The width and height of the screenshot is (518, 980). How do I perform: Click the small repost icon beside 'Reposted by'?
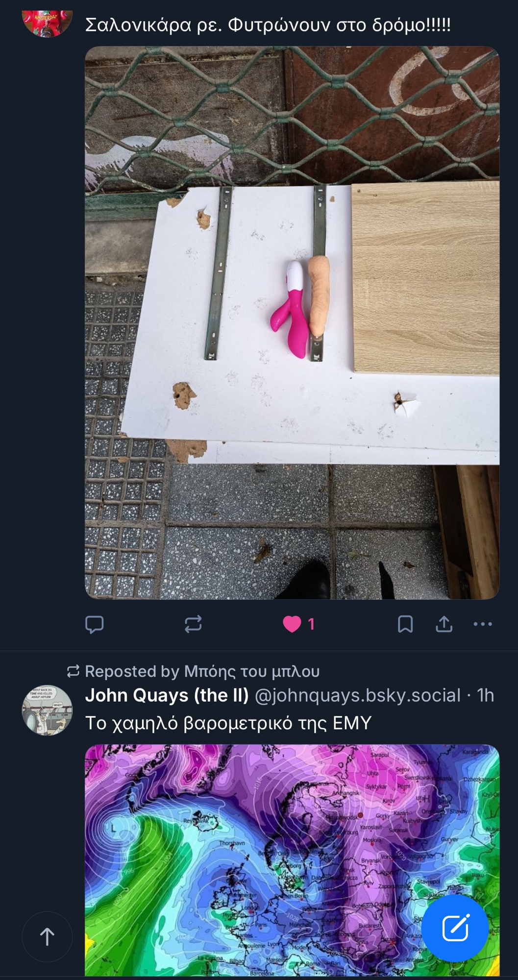[73, 671]
